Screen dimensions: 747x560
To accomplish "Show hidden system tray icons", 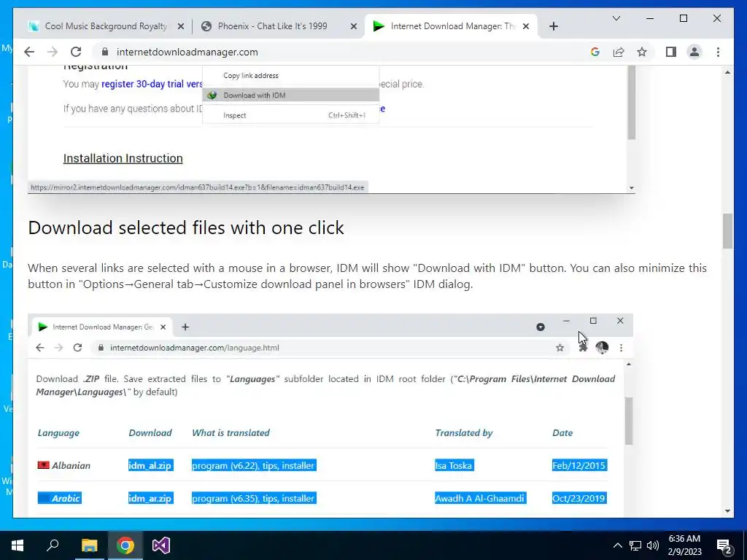I will coord(617,545).
